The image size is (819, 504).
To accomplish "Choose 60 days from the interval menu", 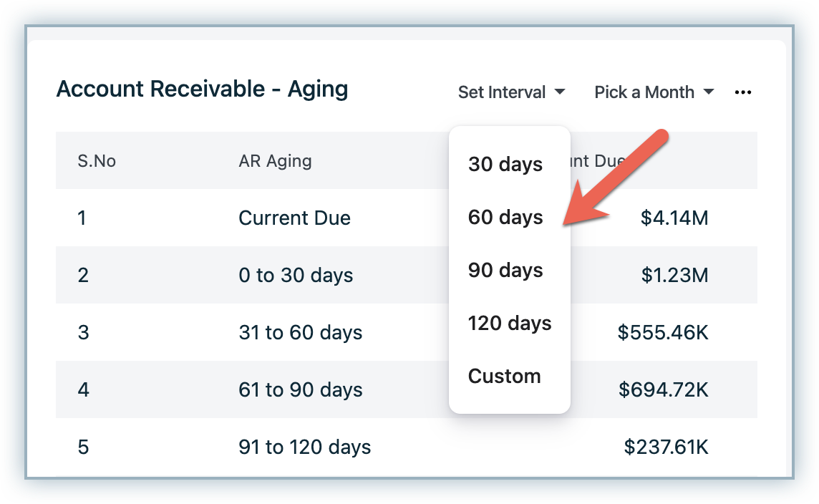I will (505, 218).
